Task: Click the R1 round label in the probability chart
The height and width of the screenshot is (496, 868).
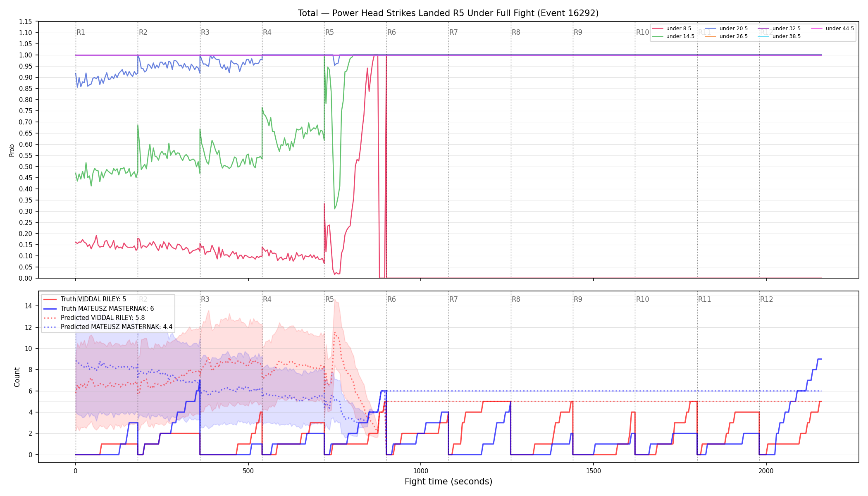Action: pyautogui.click(x=81, y=32)
